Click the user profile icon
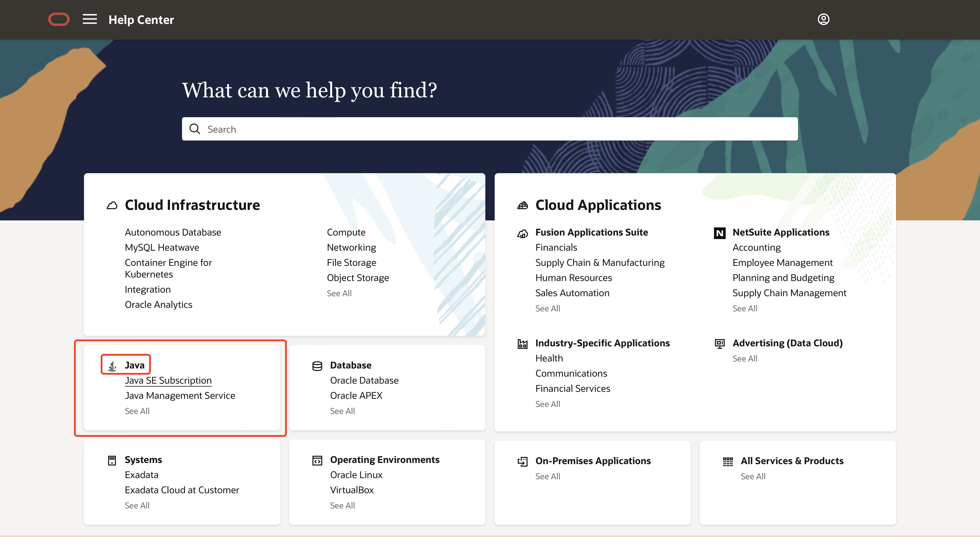The image size is (980, 537). coord(823,20)
